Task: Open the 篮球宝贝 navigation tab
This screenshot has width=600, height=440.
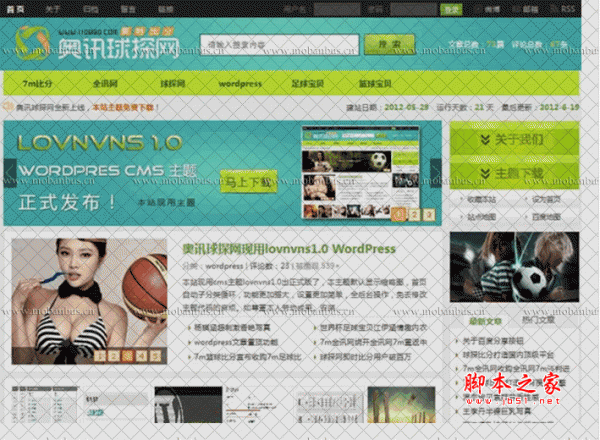Action: click(x=375, y=83)
